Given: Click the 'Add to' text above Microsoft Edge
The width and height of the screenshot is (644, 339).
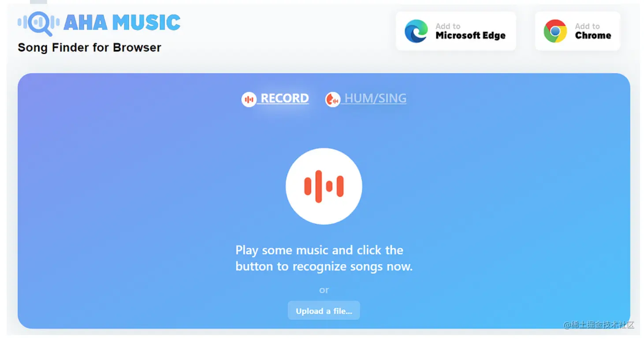Looking at the screenshot, I should tap(448, 26).
